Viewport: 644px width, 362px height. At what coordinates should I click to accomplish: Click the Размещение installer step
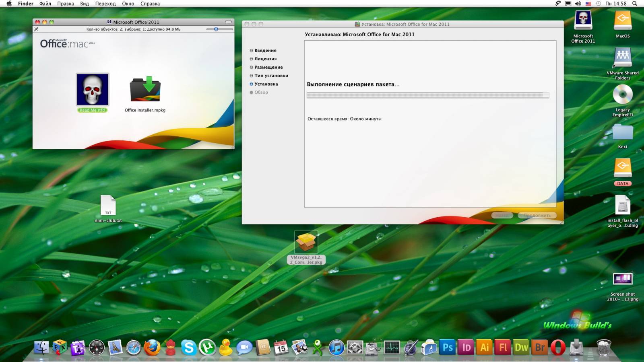(266, 67)
